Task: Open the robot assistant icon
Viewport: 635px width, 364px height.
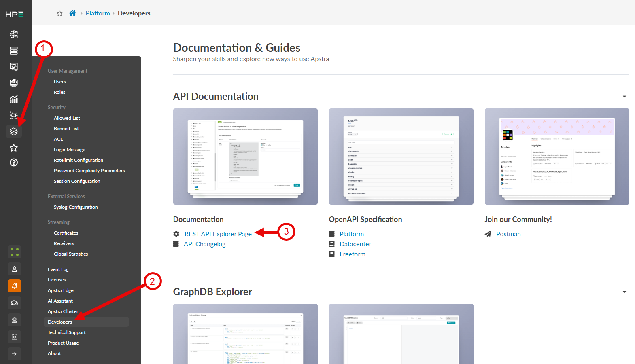Action: [x=15, y=320]
